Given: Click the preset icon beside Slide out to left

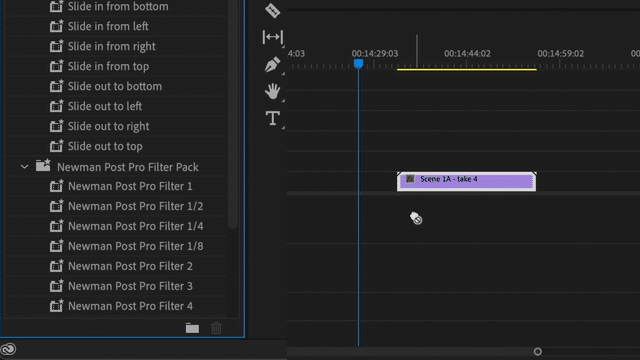Looking at the screenshot, I should [56, 106].
